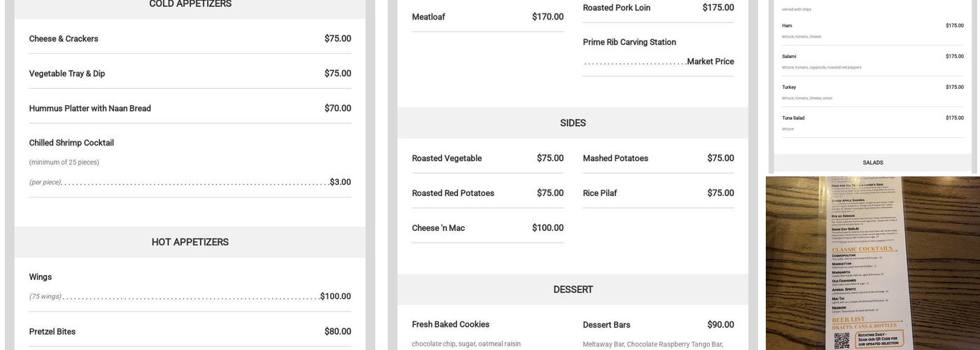Image resolution: width=980 pixels, height=350 pixels.
Task: Click the Roasted Pork Loin entry
Action: point(617,8)
